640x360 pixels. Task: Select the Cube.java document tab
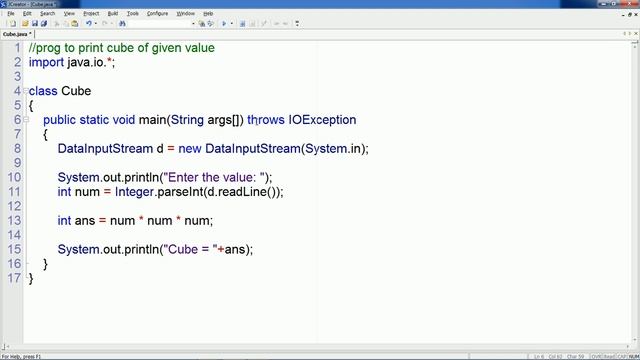point(17,34)
